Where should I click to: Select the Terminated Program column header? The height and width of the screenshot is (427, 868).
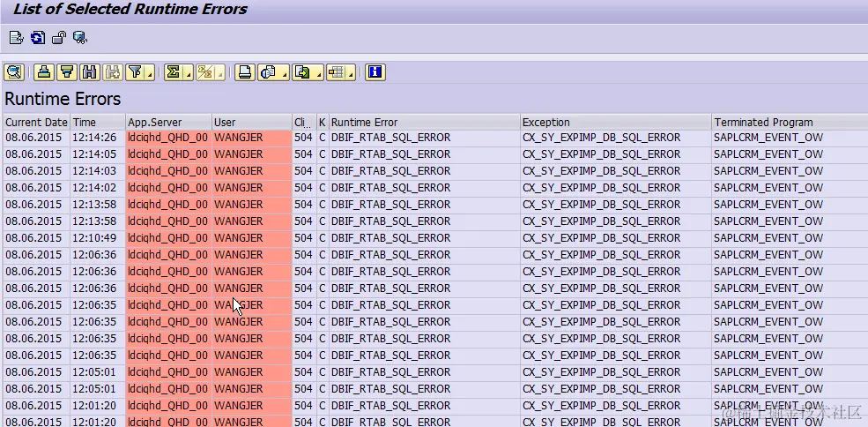[790, 122]
